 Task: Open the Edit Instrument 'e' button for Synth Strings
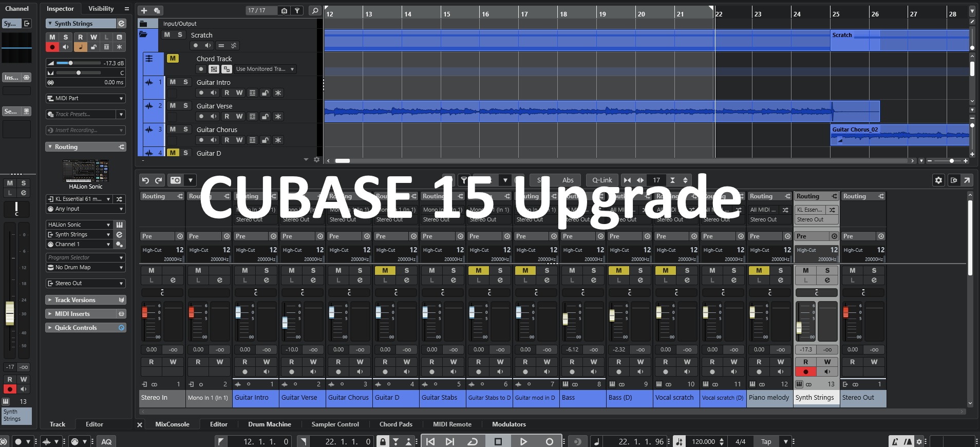click(x=121, y=24)
